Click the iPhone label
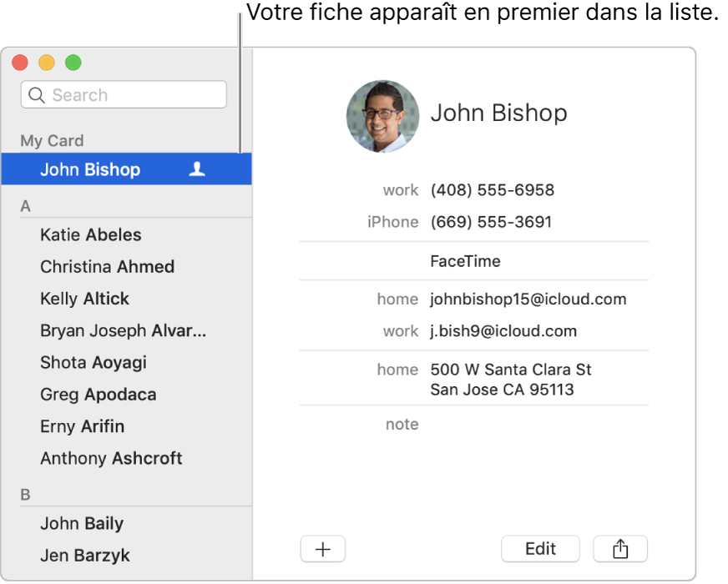This screenshot has height=584, width=728. (392, 222)
